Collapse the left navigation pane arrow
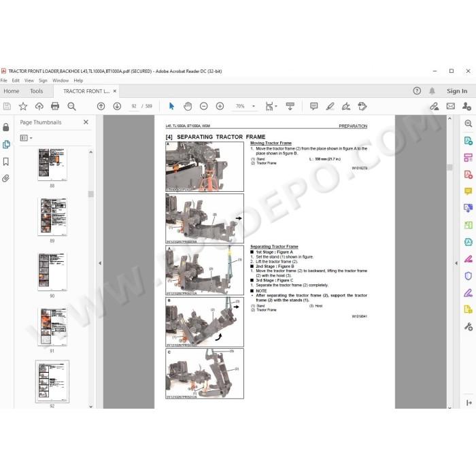Screen dimensions: 476x476 tap(100, 264)
